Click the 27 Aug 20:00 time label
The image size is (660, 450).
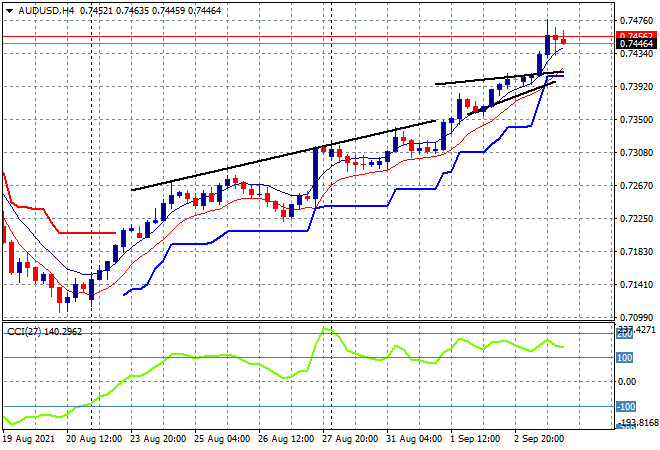tap(351, 437)
